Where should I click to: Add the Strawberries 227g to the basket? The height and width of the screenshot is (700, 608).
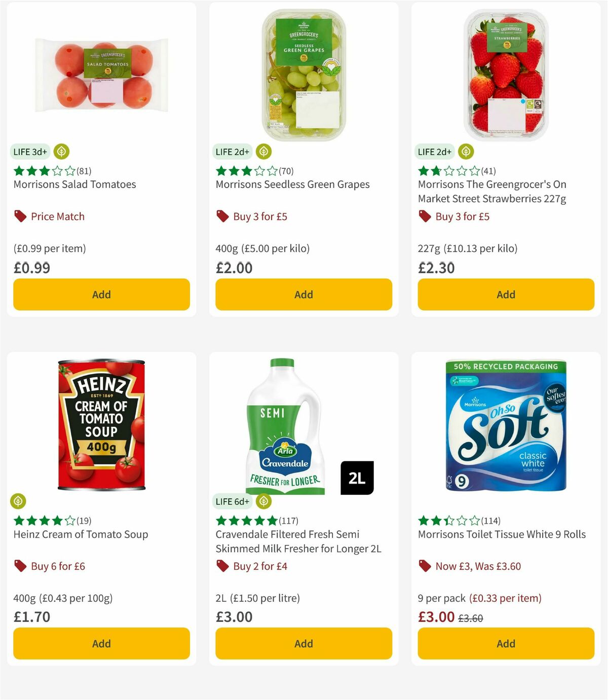(x=505, y=294)
